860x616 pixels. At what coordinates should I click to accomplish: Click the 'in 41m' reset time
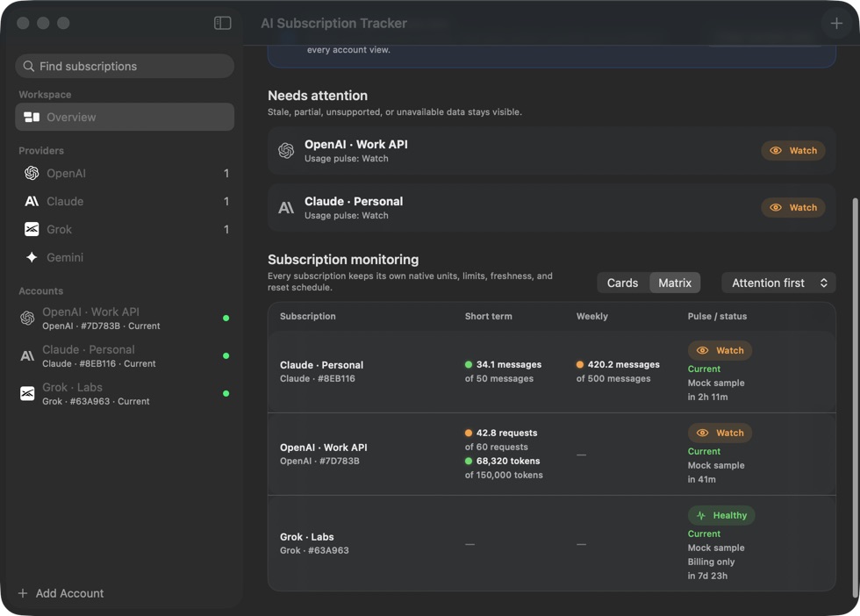[x=701, y=479]
